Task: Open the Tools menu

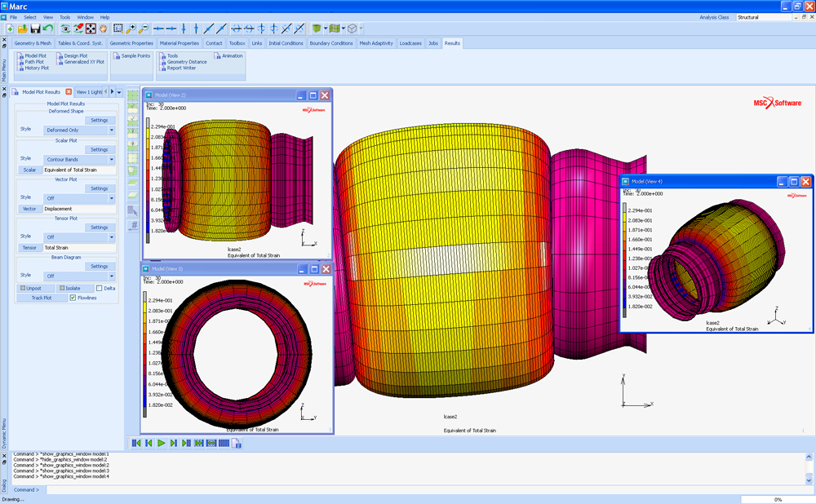Action: 64,17
